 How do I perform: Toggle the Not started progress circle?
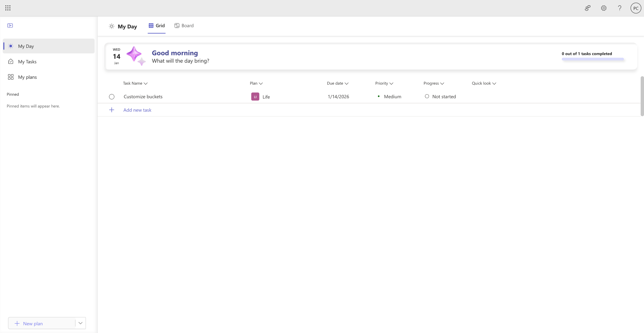pyautogui.click(x=427, y=96)
